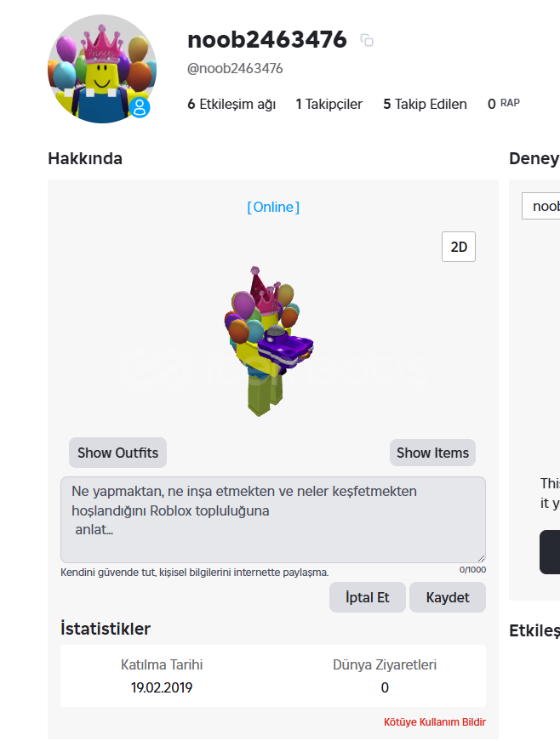Open the 1 Takipçiler followers list
The width and height of the screenshot is (560, 741).
click(x=329, y=104)
